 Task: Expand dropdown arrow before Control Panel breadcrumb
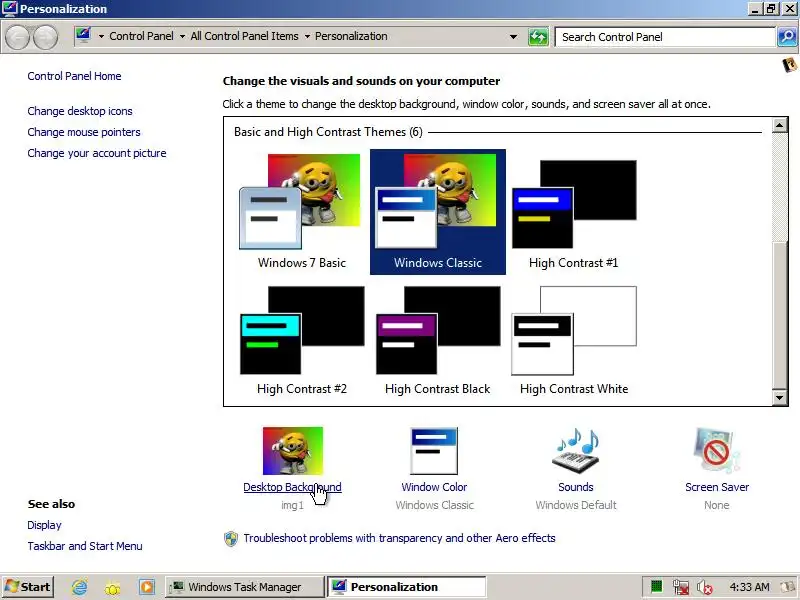101,37
